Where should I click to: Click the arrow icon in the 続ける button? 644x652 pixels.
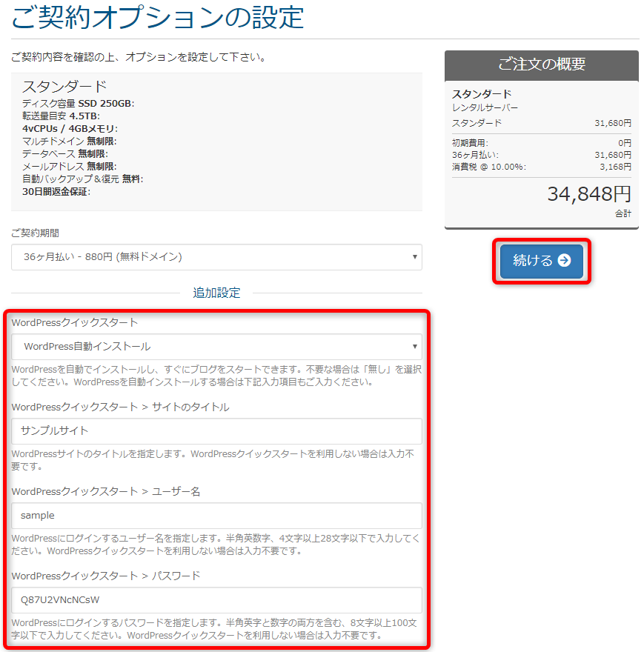(x=564, y=260)
